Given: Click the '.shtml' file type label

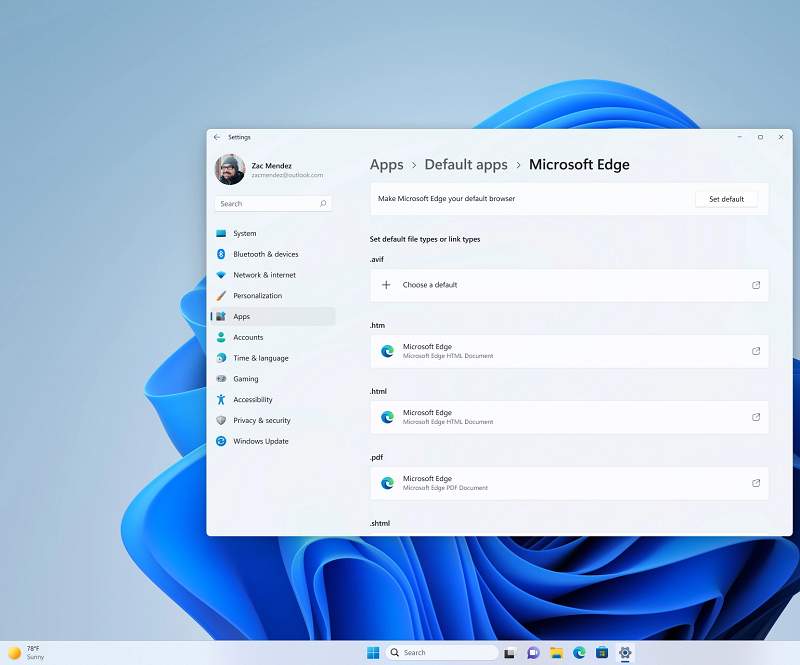Looking at the screenshot, I should [x=380, y=524].
